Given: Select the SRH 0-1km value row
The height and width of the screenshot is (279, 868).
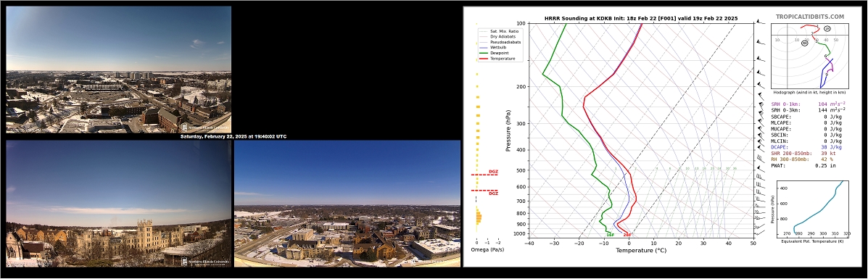Looking at the screenshot, I should coord(809,104).
